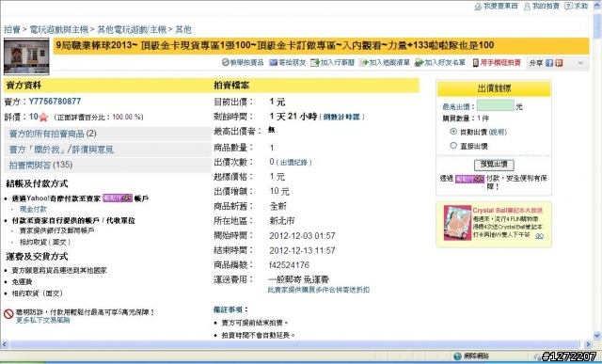Image resolution: width=602 pixels, height=364 pixels.
Task: Open 拍賣問與答 (135) row
Action: [107, 166]
